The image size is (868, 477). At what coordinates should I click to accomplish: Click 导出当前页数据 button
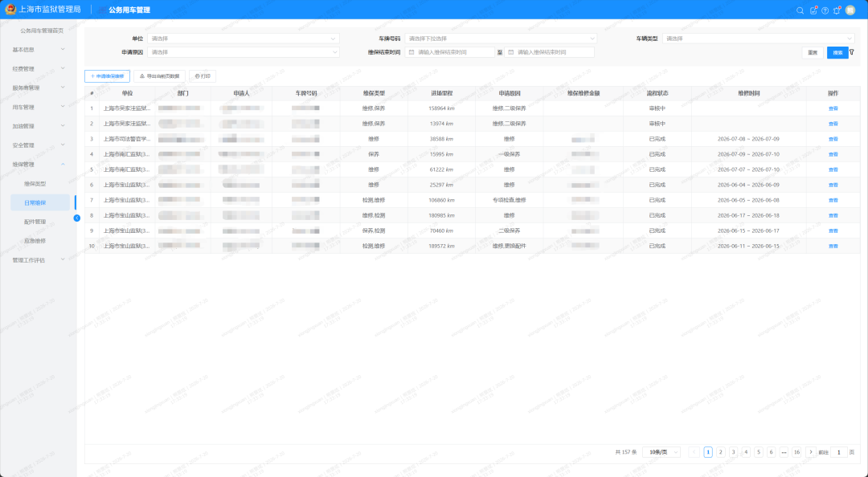click(159, 76)
